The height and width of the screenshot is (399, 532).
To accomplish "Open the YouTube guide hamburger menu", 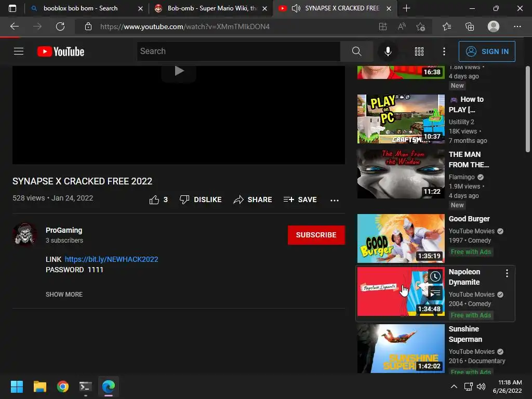I will (x=19, y=51).
